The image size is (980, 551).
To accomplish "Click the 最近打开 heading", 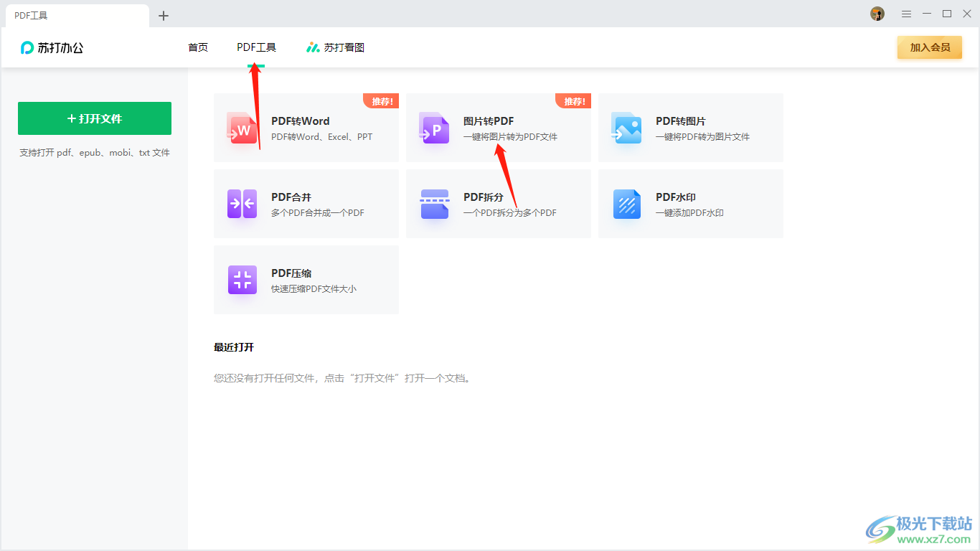I will pyautogui.click(x=234, y=347).
